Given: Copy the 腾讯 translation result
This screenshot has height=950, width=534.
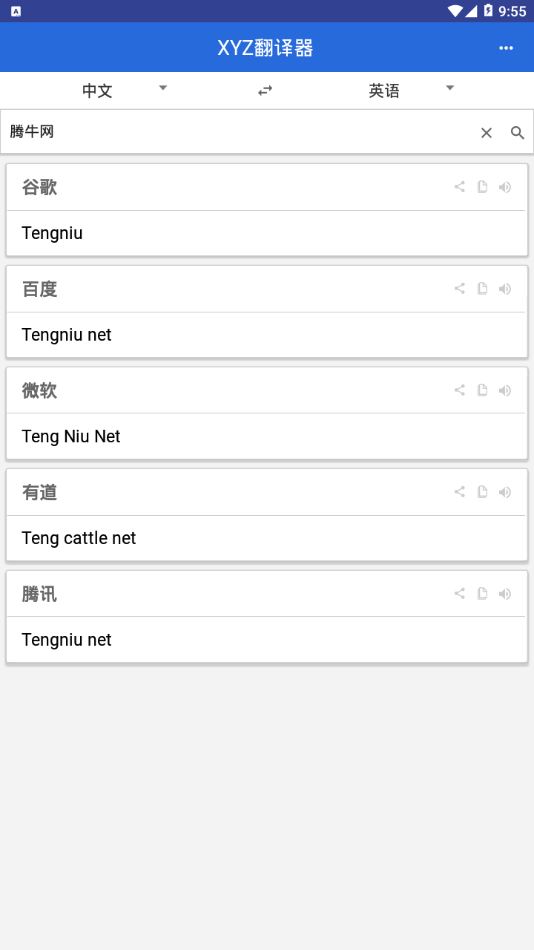Looking at the screenshot, I should (x=482, y=593).
